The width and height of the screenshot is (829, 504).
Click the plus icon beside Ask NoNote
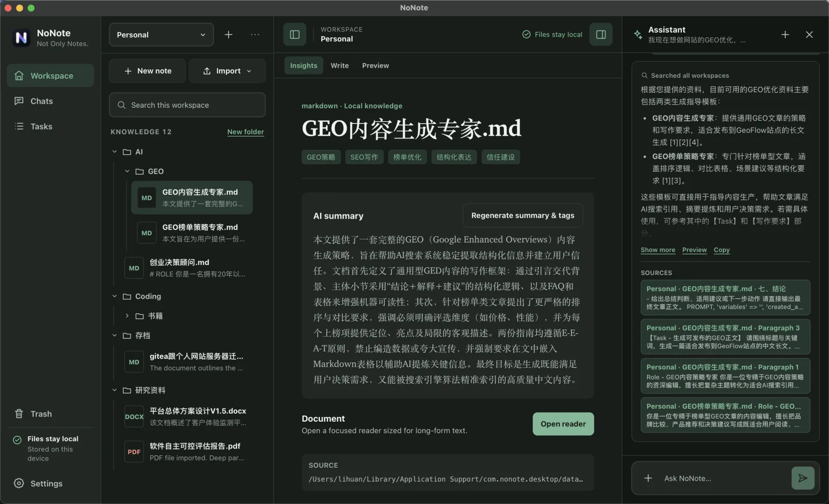tap(648, 478)
